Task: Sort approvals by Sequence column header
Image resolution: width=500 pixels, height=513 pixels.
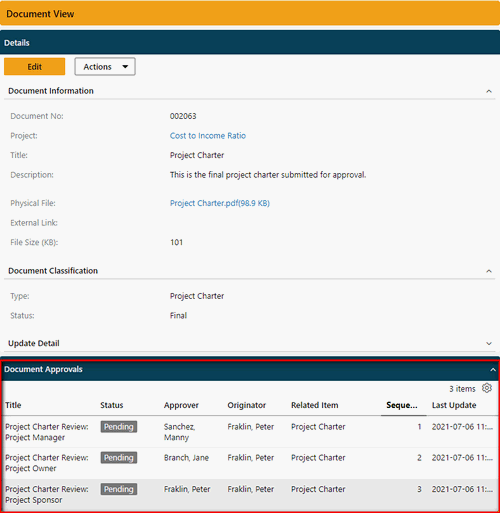Action: click(402, 405)
